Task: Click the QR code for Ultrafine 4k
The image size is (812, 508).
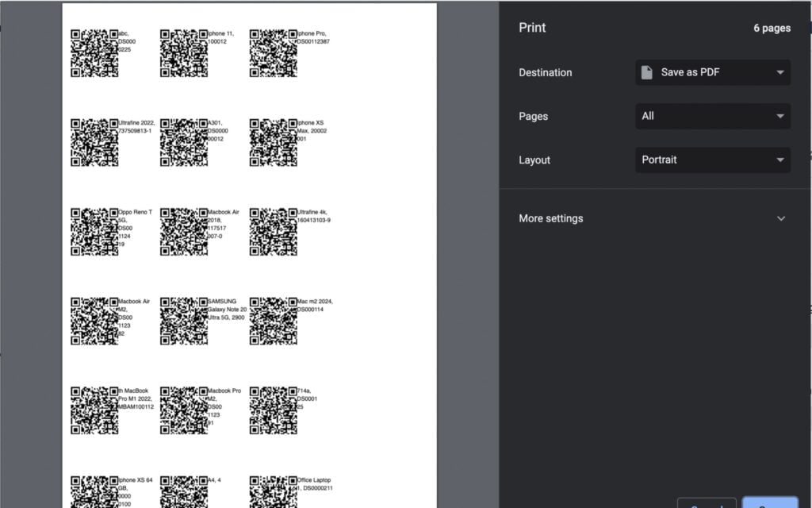Action: [274, 232]
